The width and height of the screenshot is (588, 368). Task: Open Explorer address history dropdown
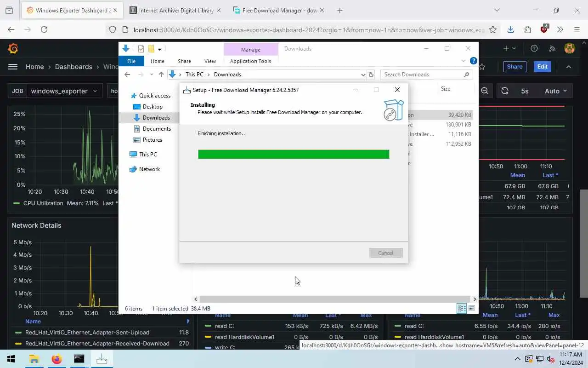[363, 75]
